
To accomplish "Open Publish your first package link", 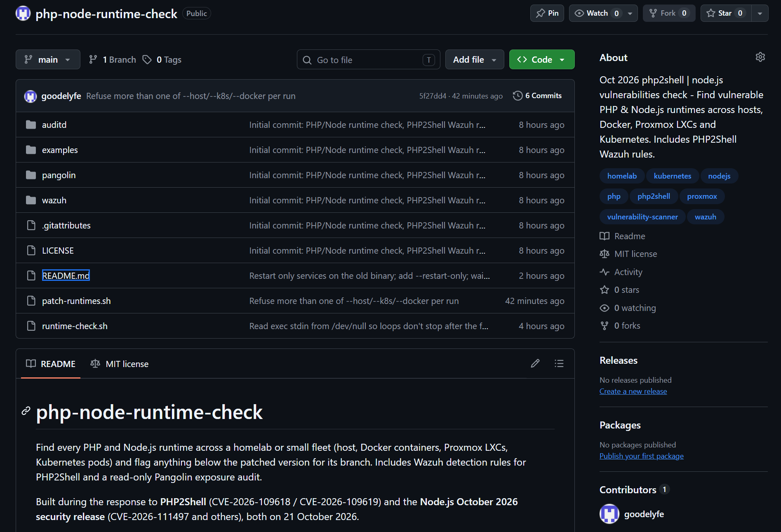I will tap(641, 456).
